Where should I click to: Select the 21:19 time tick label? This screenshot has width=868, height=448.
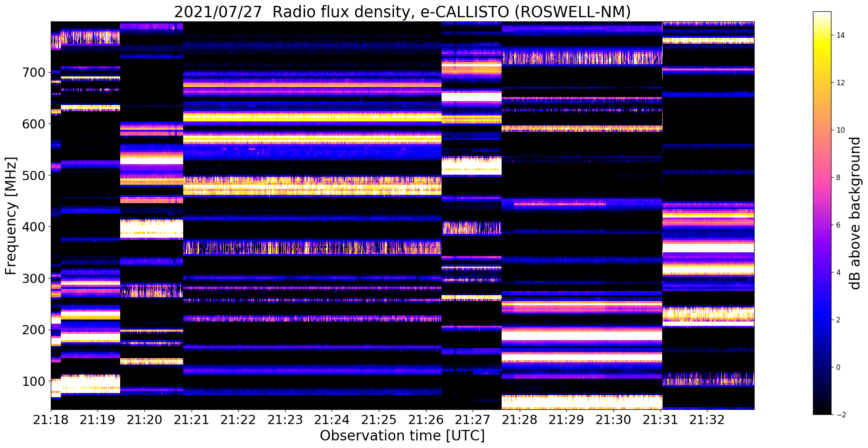tap(98, 420)
